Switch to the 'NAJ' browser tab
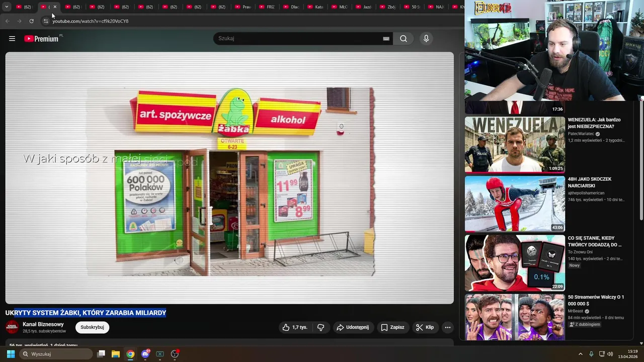Screen dimensions: 644x362 437,7
